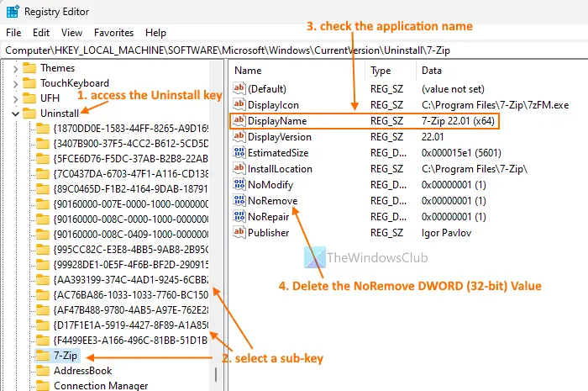Click the (Default) string value icon

(239, 88)
